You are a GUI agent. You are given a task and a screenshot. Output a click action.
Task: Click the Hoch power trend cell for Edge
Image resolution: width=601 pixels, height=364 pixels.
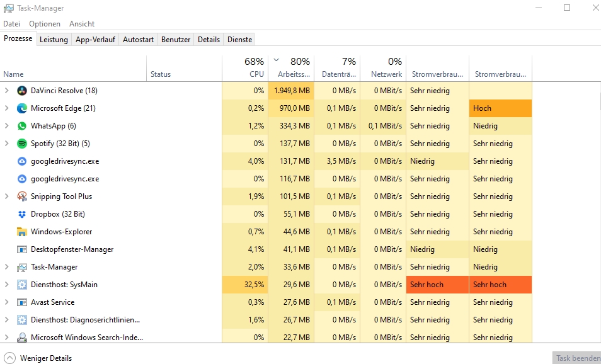pos(501,108)
